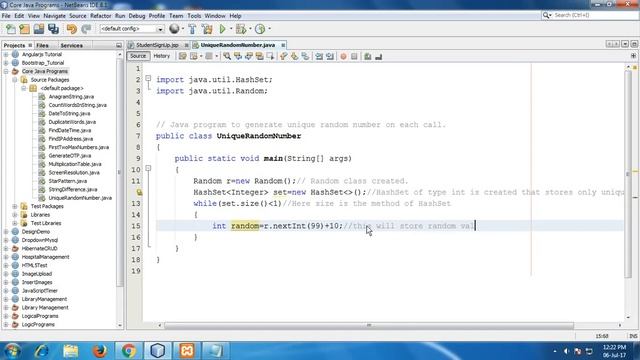The width and height of the screenshot is (640, 360).
Task: Click the New File toolbar icon
Action: pyautogui.click(x=11, y=29)
